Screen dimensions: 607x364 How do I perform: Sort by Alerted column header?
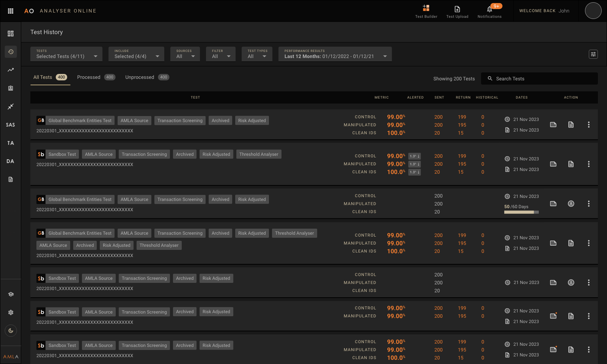[x=415, y=97]
